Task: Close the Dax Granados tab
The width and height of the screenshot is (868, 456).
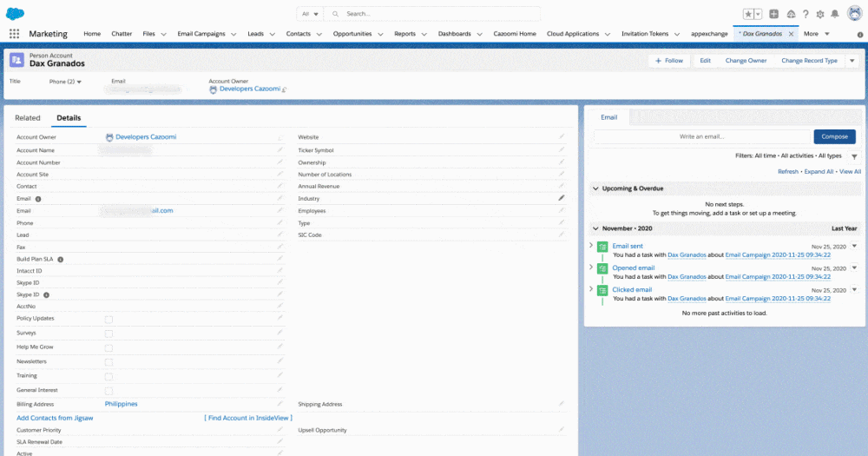Action: click(791, 34)
